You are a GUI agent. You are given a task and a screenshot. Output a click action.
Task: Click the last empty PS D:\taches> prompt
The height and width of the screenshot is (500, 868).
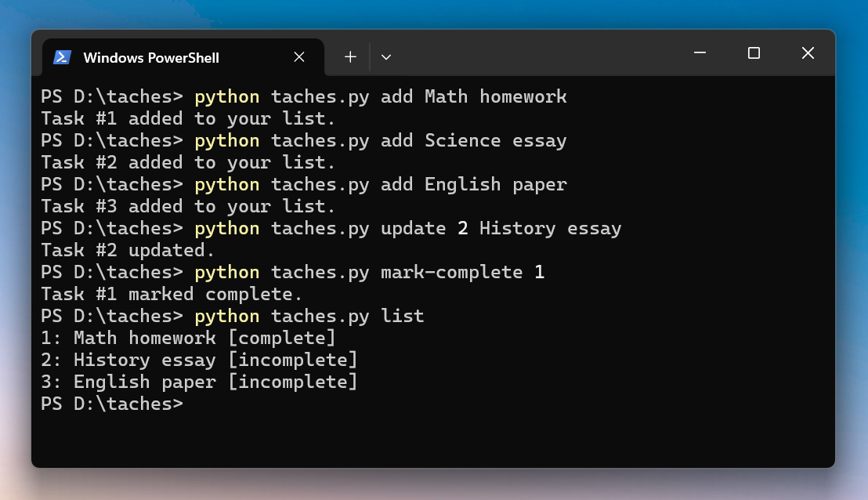[x=111, y=404]
